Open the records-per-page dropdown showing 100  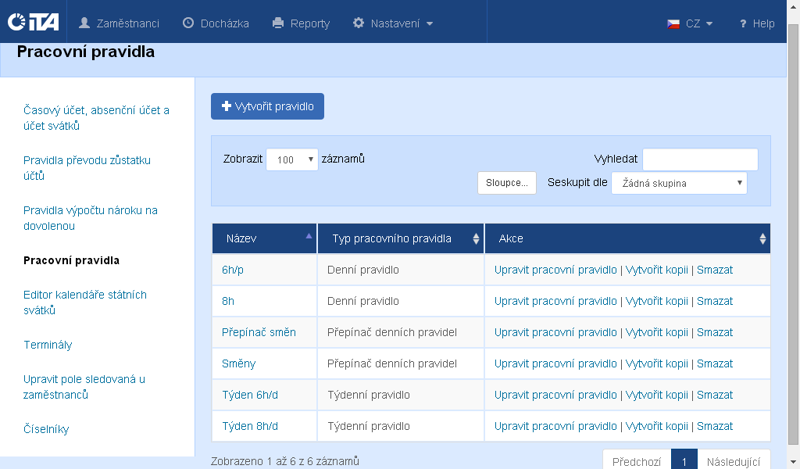point(292,160)
